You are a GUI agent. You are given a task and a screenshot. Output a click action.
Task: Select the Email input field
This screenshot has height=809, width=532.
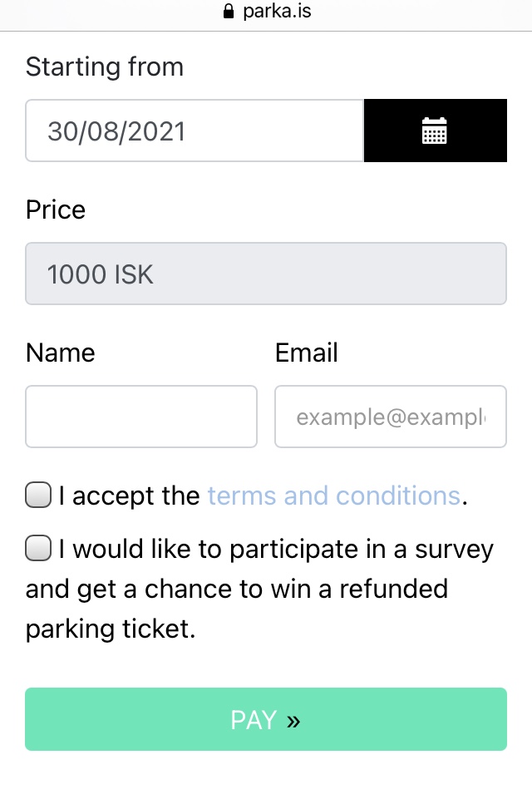pyautogui.click(x=391, y=417)
